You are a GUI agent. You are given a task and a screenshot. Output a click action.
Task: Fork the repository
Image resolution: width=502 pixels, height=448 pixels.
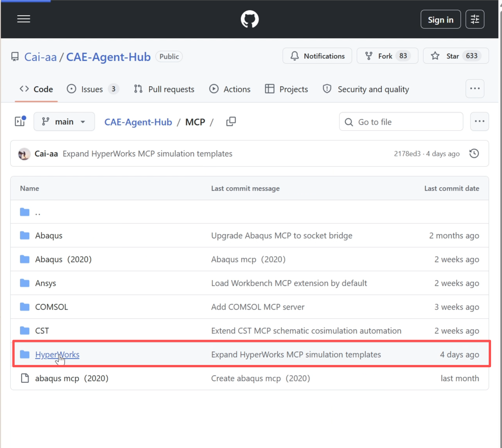(387, 56)
